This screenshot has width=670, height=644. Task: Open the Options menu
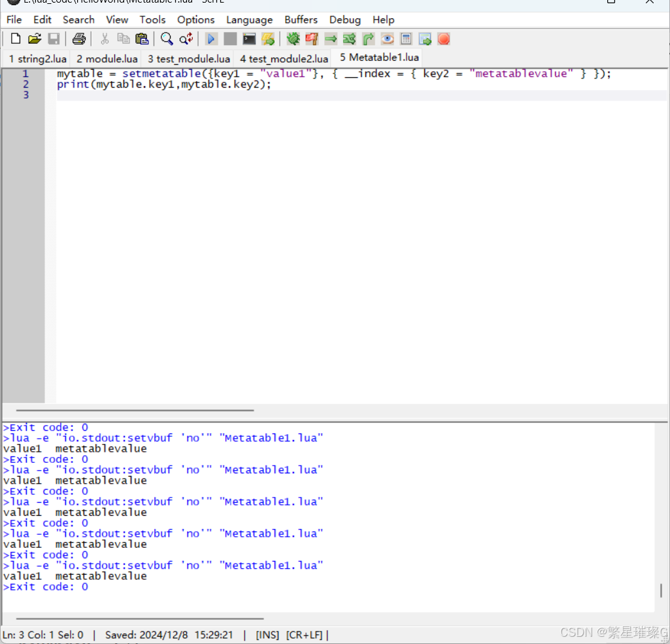[195, 20]
